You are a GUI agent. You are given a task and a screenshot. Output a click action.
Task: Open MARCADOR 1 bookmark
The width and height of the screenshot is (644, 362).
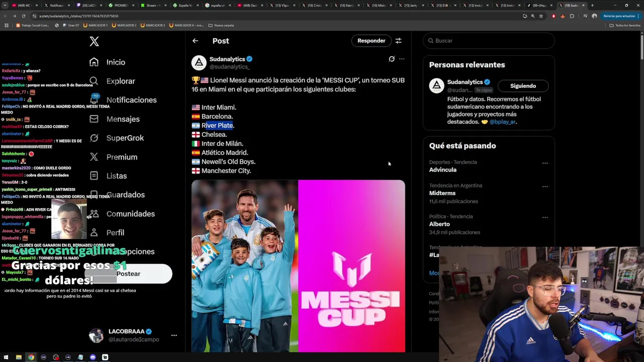[95, 25]
